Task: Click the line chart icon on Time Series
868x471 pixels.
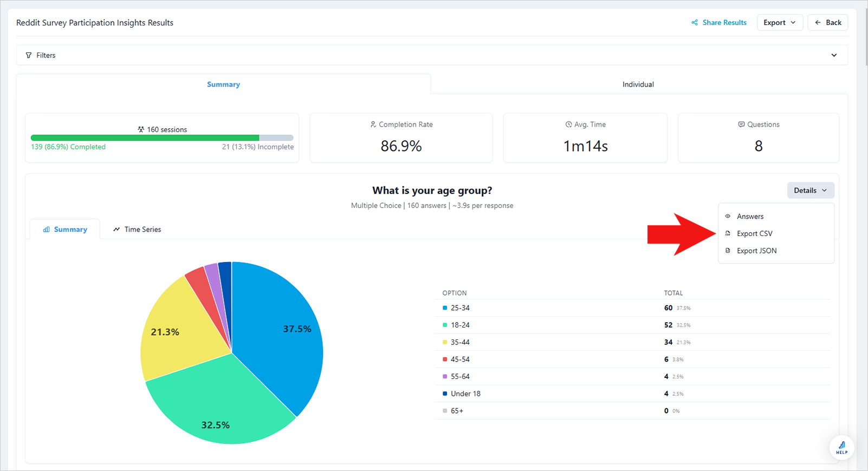Action: pyautogui.click(x=116, y=230)
